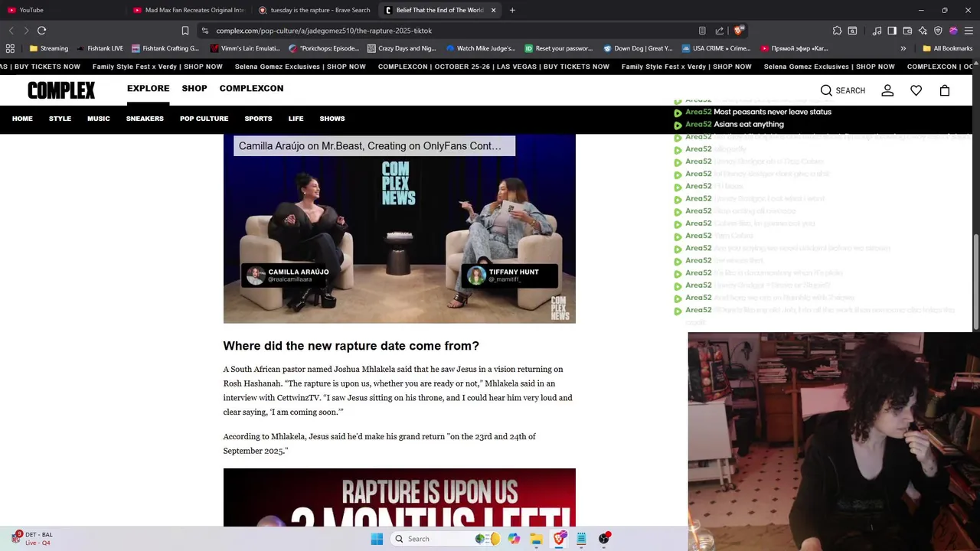Open Complex wishlist heart icon

click(916, 90)
